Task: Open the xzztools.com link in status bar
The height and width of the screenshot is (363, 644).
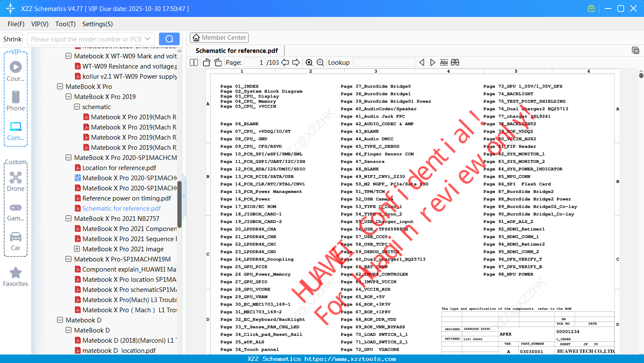Action: coord(350,359)
